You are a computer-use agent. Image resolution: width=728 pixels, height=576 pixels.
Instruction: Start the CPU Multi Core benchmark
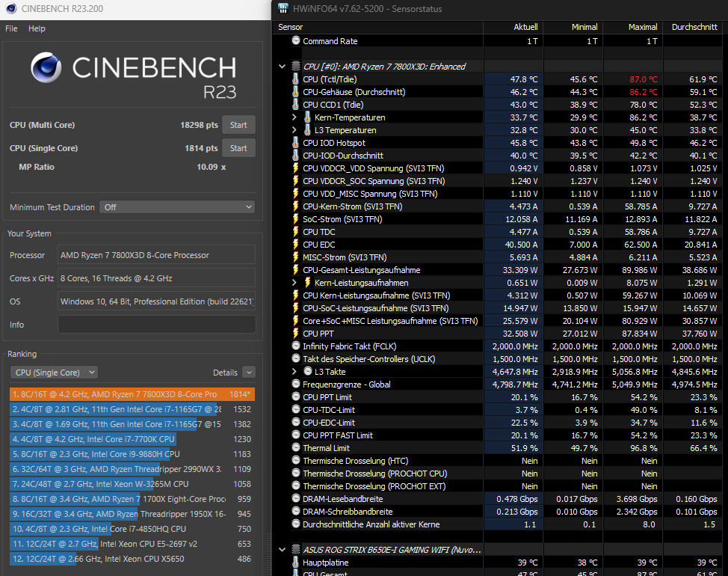tap(238, 124)
